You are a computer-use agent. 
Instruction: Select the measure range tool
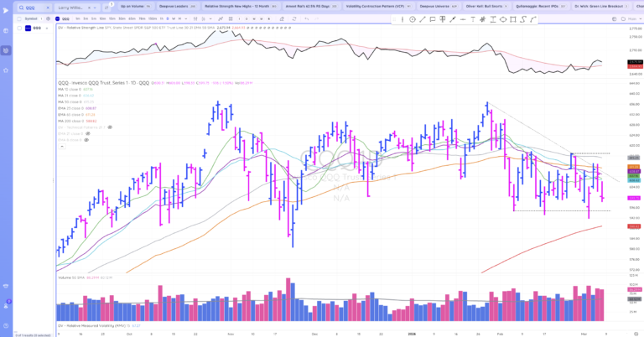click(492, 19)
